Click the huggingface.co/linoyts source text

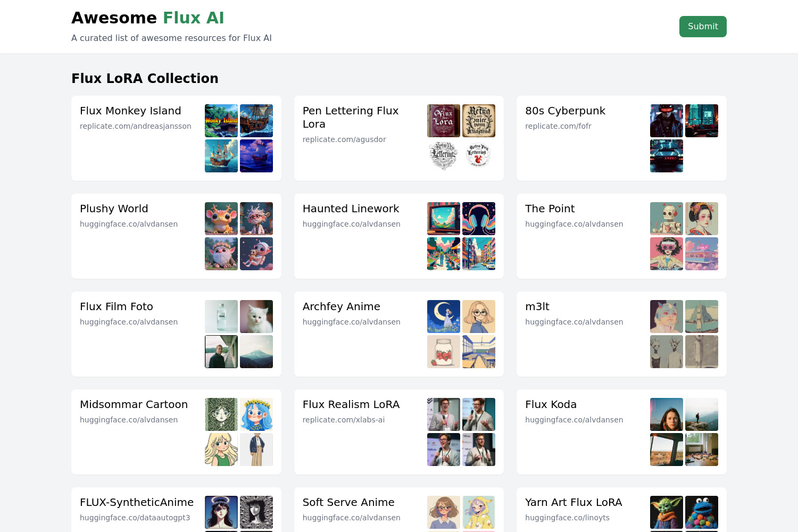coord(567,518)
